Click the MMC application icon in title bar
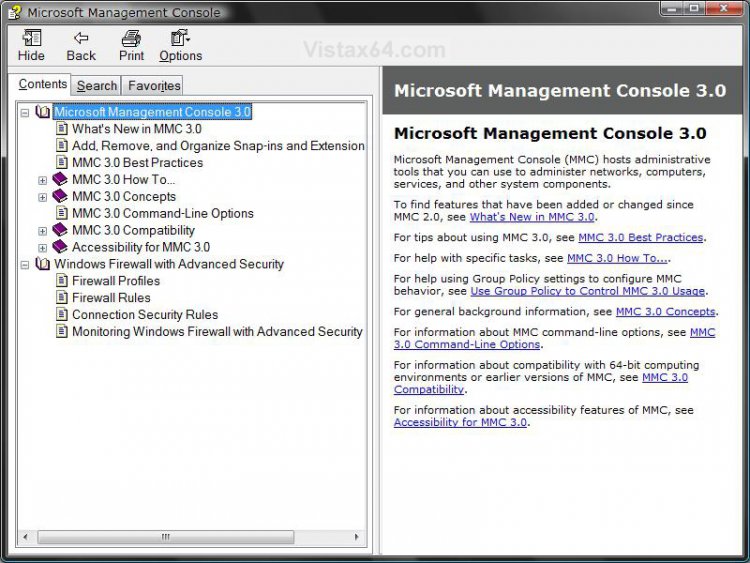The image size is (750, 563). tap(15, 12)
